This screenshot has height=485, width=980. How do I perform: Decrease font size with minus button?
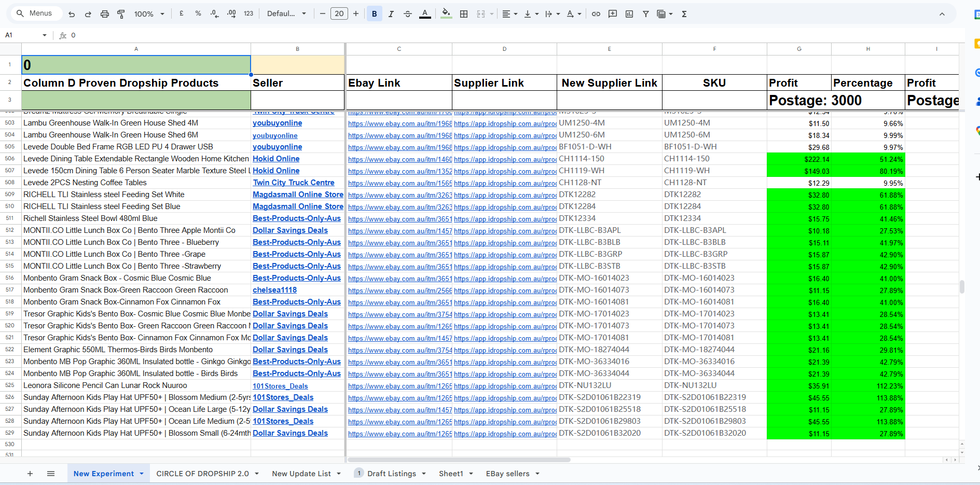tap(323, 14)
